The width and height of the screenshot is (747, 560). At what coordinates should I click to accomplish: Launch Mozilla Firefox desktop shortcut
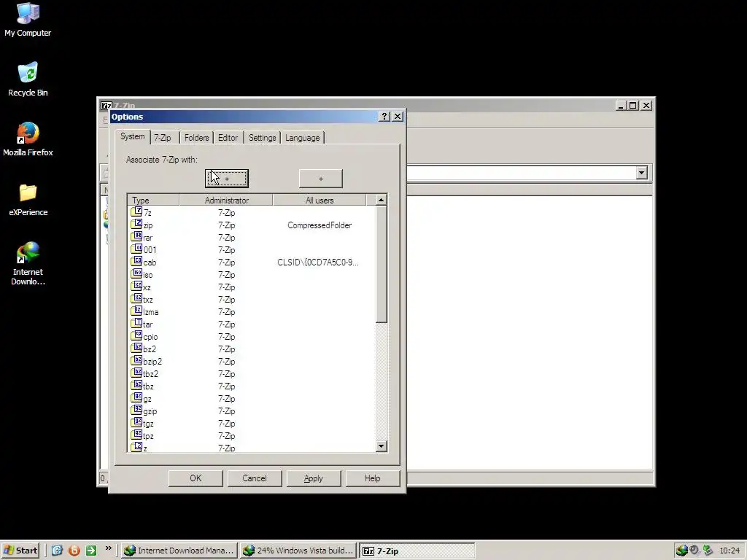(28, 139)
